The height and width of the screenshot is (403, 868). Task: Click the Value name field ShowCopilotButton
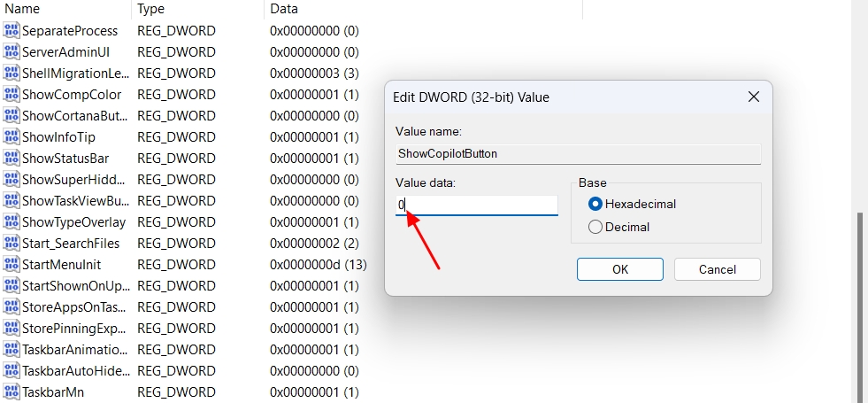coord(577,153)
